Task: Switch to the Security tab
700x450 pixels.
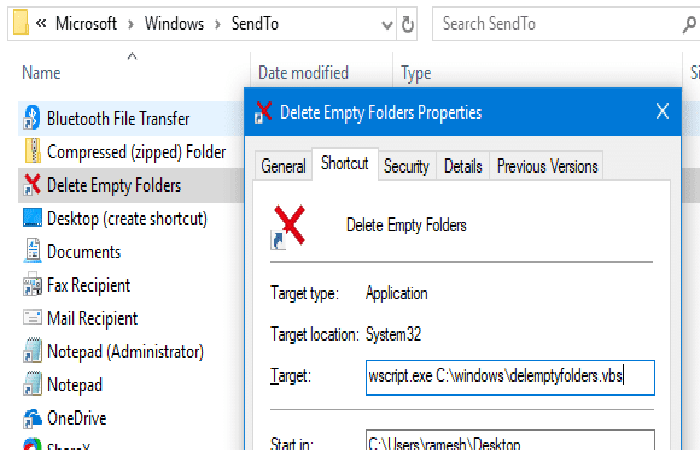Action: pos(406,166)
